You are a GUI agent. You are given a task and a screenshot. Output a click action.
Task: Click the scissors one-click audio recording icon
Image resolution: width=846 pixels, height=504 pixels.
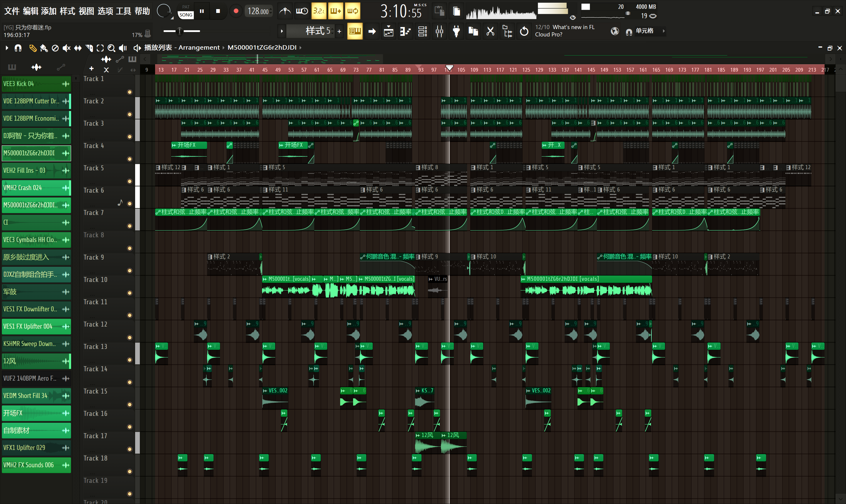click(490, 31)
